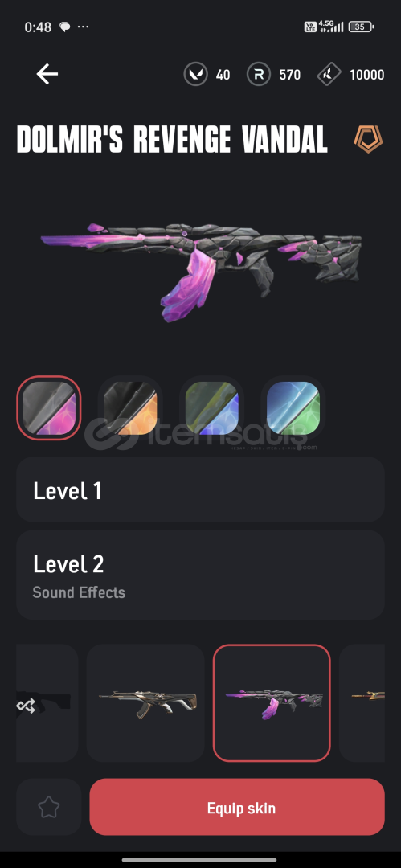The width and height of the screenshot is (401, 868).
Task: Open Valorant Points balance icon
Action: point(195,74)
